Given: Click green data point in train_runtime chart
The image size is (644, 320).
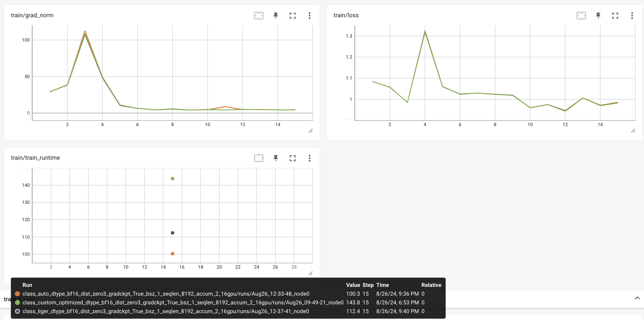Looking at the screenshot, I should point(172,179).
